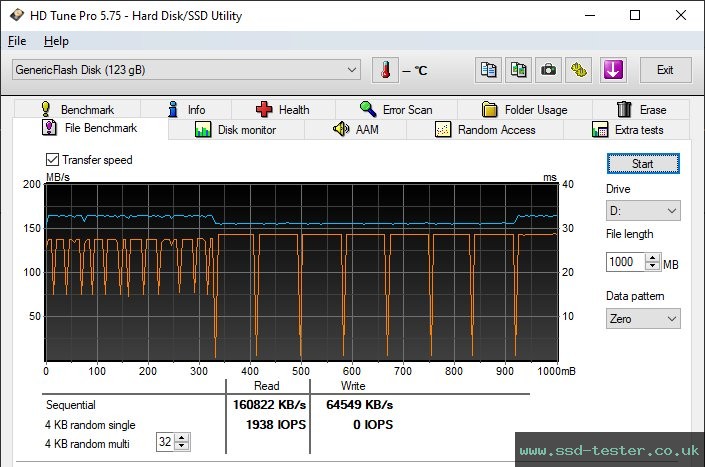This screenshot has height=467, width=705.
Task: Click the copy screenshot to clipboard icon
Action: click(518, 70)
